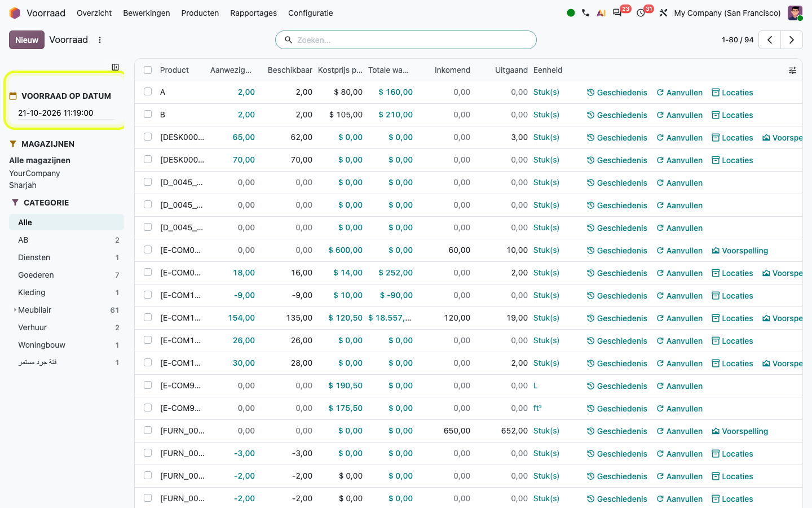Open the Overzicht menu
The image size is (812, 508).
click(94, 13)
